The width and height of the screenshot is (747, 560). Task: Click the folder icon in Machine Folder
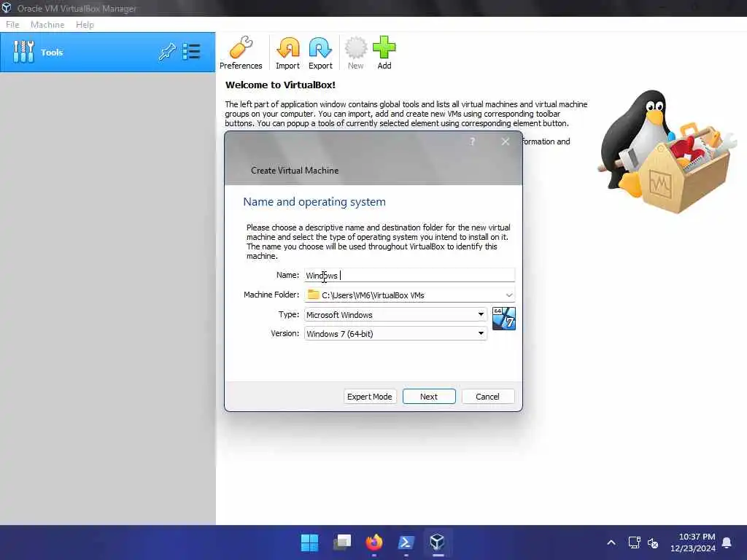pyautogui.click(x=313, y=295)
